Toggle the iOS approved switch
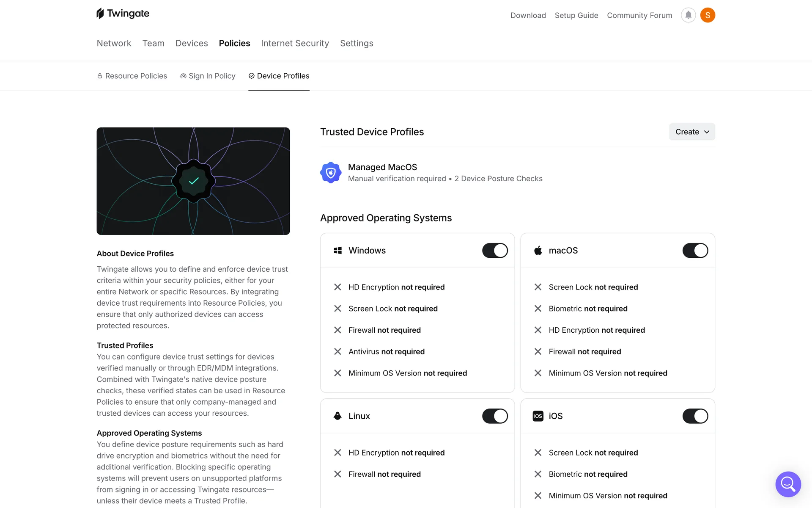 click(695, 416)
